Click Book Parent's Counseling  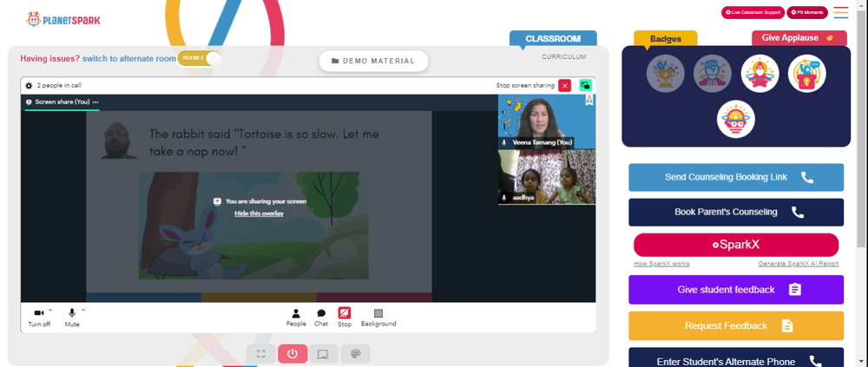736,212
